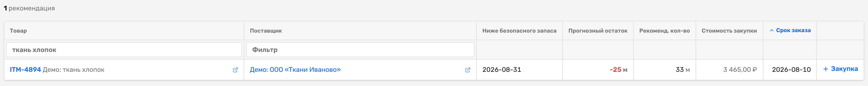Click Рекоменд. кол-во column header
Screen dimensions: 868x86
tap(664, 31)
